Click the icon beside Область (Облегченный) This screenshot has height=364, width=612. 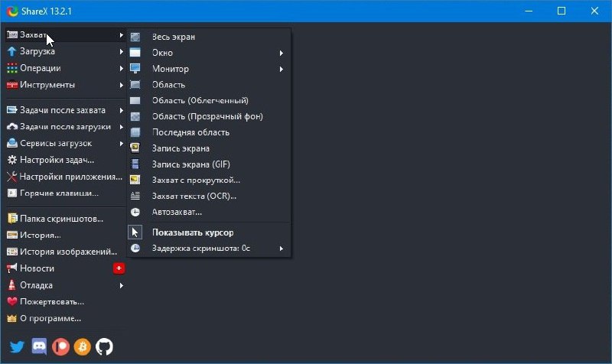click(x=135, y=101)
